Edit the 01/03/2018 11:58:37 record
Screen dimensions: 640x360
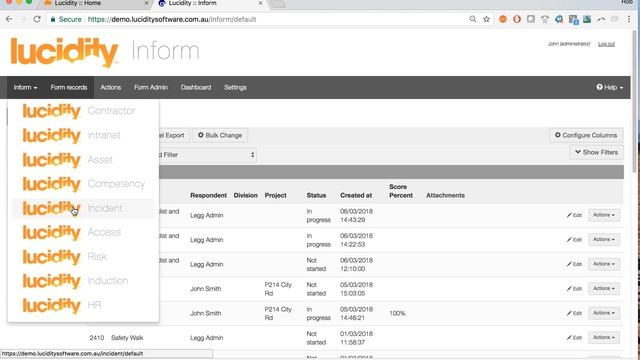574,338
